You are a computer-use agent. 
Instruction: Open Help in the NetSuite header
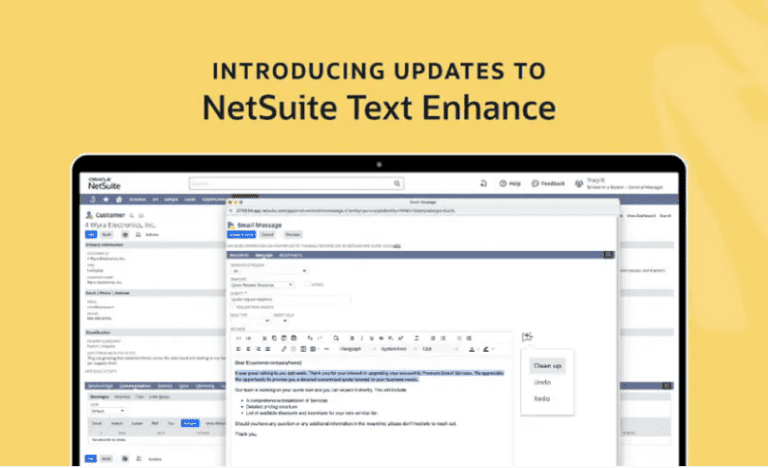pyautogui.click(x=510, y=183)
